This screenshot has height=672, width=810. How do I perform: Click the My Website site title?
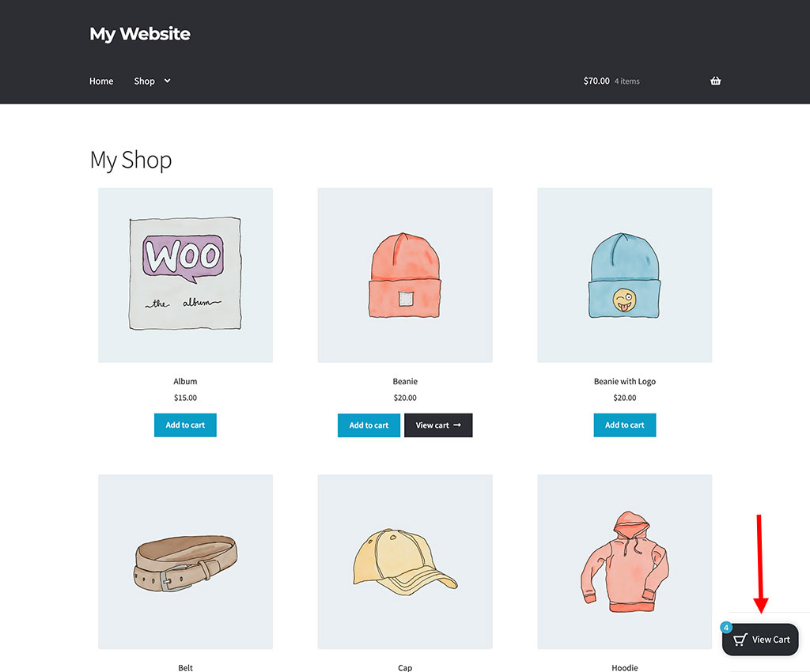point(139,34)
